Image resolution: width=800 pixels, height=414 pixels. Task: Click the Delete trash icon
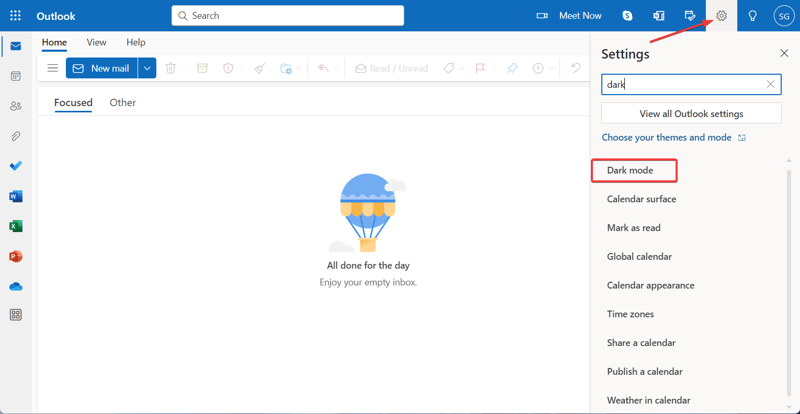click(x=171, y=68)
